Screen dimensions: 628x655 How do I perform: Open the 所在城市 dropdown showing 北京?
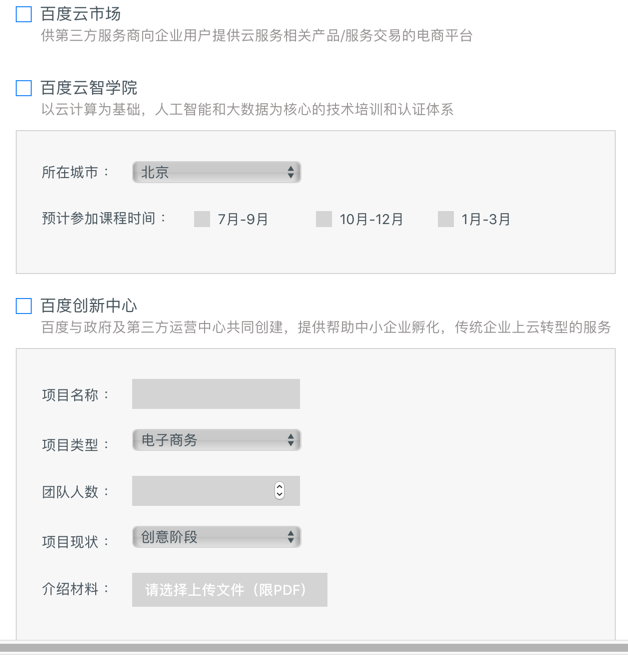pos(216,172)
